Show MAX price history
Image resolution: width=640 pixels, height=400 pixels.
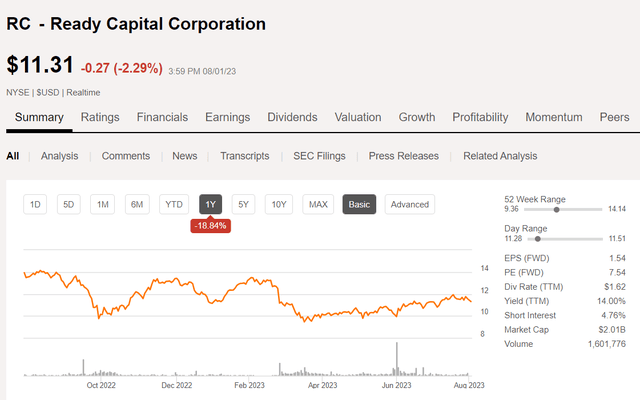318,205
